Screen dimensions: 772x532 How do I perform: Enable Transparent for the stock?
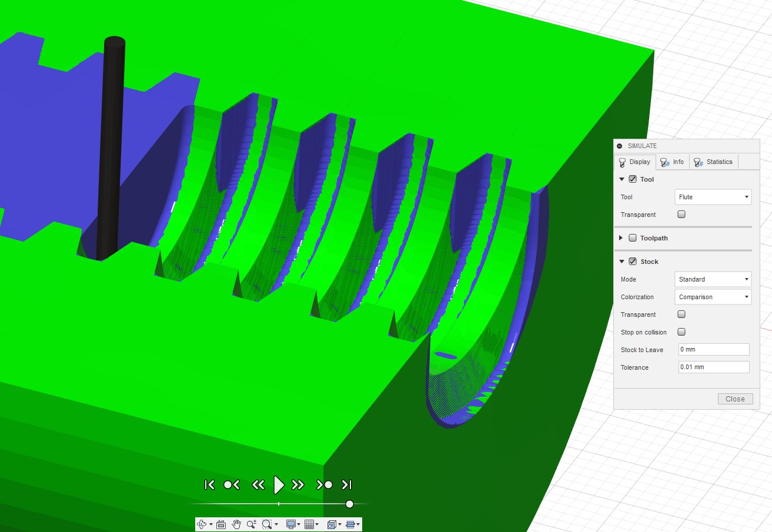pyautogui.click(x=681, y=314)
